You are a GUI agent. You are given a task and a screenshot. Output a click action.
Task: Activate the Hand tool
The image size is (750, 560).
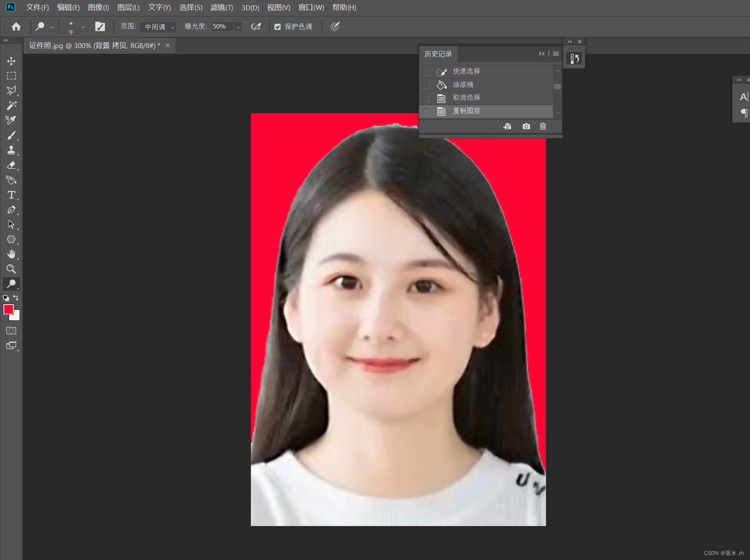click(11, 254)
